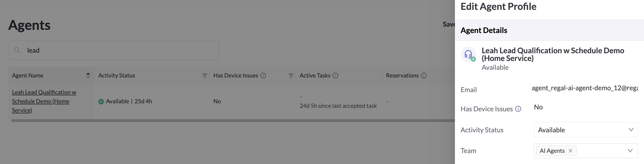Screen dimensions: 644x164
Task: Click the horizontal table scrollbar
Action: pyautogui.click(x=233, y=121)
